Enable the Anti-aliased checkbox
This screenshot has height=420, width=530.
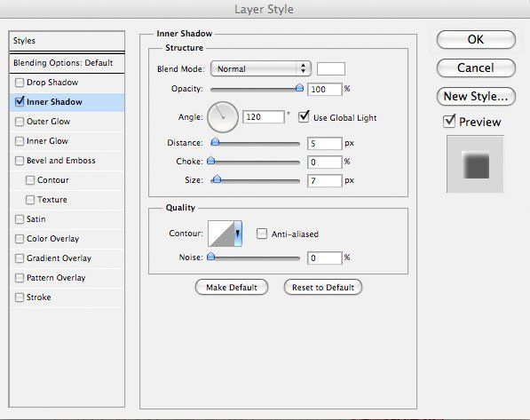[262, 234]
